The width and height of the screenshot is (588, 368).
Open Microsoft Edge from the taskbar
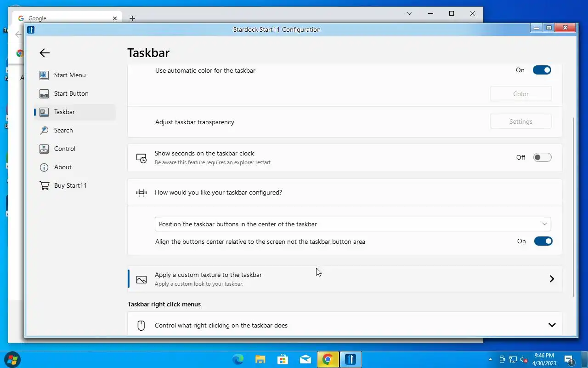[238, 359]
